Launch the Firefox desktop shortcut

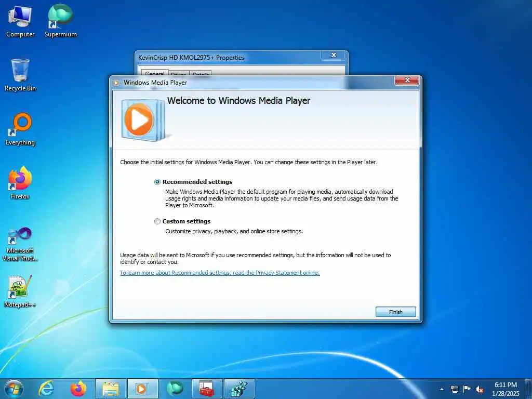click(x=20, y=183)
